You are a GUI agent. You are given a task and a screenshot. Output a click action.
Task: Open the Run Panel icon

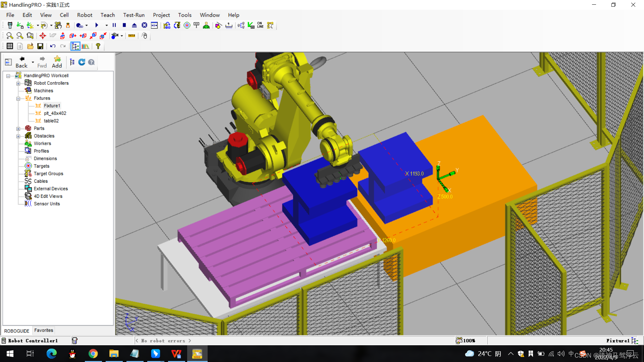pos(154,25)
